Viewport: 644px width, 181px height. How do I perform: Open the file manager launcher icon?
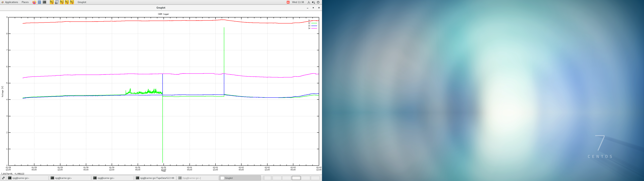[x=40, y=2]
